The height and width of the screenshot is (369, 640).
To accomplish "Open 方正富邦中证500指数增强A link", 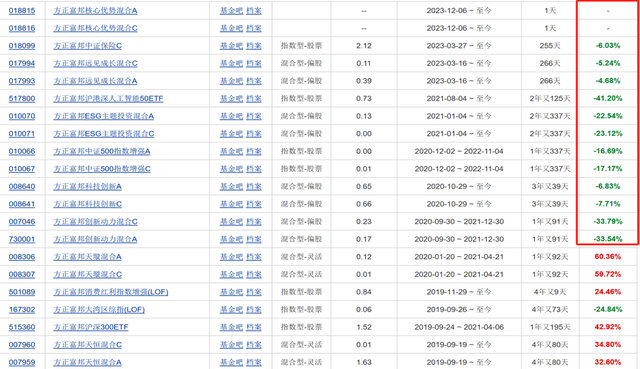I will (102, 151).
